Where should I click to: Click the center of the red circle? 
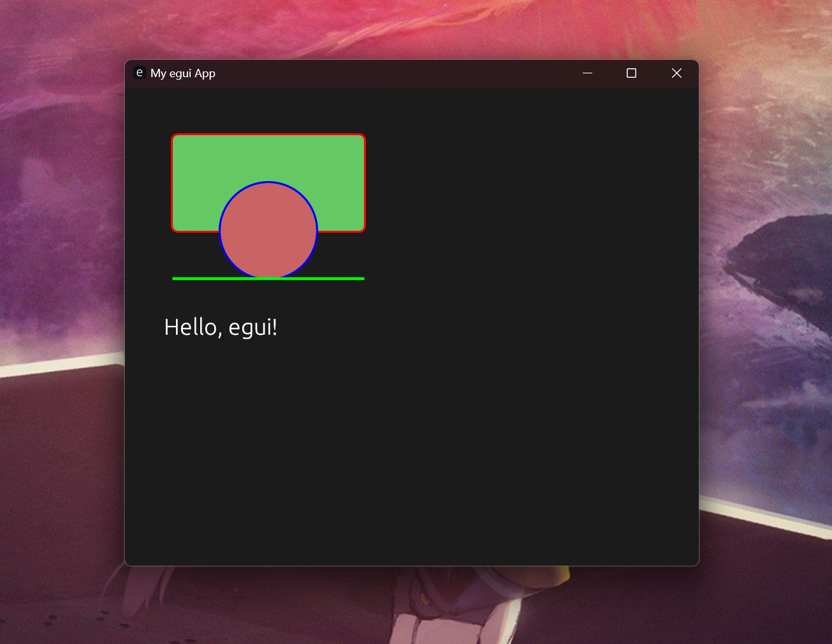click(268, 230)
